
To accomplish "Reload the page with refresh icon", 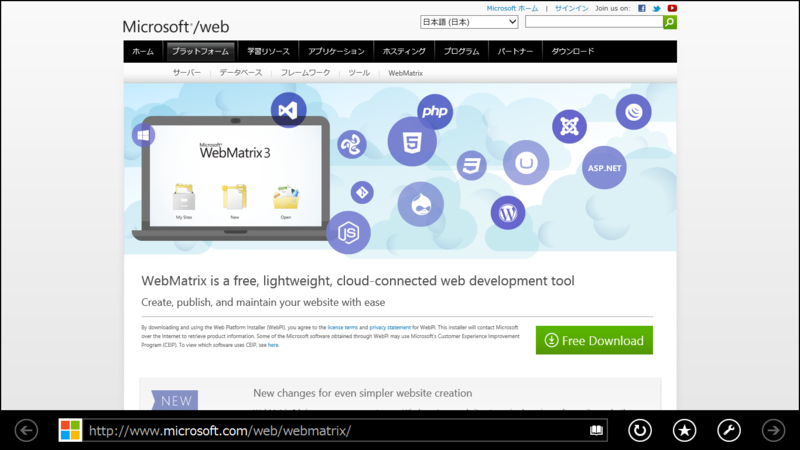I will point(639,431).
